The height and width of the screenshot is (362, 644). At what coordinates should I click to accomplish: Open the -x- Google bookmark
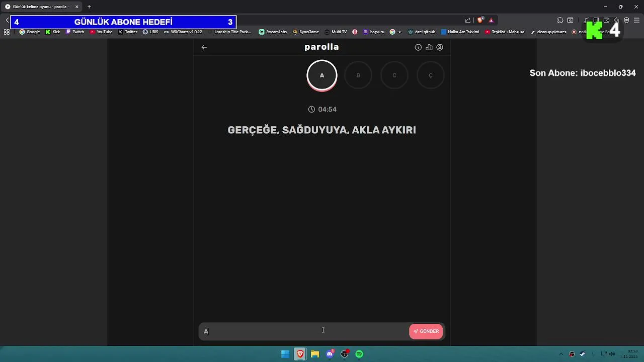pyautogui.click(x=396, y=32)
